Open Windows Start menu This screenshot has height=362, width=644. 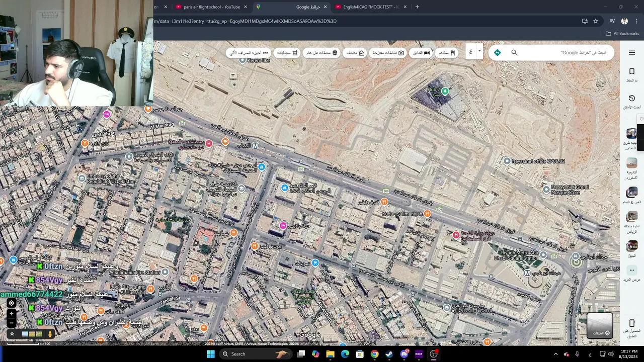(x=211, y=354)
